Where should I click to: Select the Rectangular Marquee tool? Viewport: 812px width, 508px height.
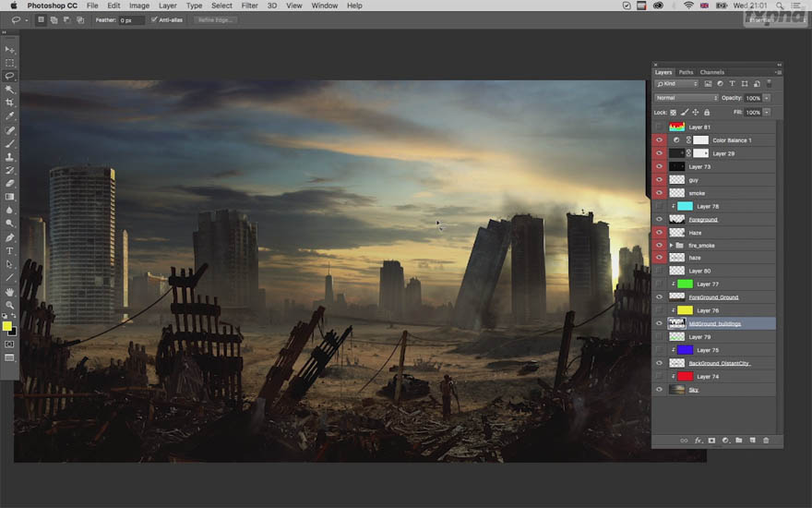(9, 63)
